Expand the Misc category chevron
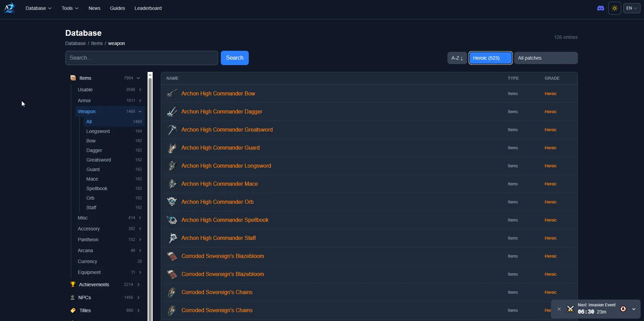Image resolution: width=644 pixels, height=321 pixels. click(x=140, y=218)
